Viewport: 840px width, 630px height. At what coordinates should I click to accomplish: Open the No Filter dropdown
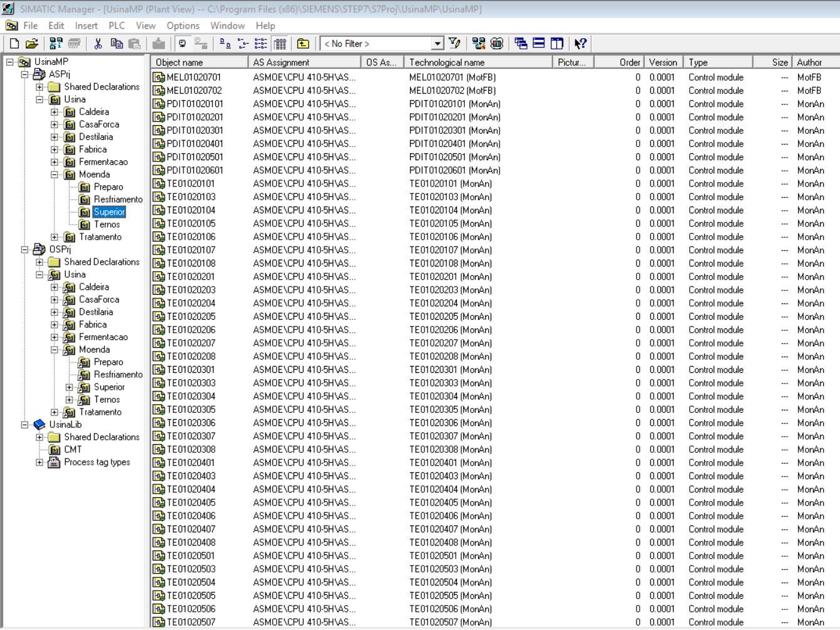coord(438,44)
